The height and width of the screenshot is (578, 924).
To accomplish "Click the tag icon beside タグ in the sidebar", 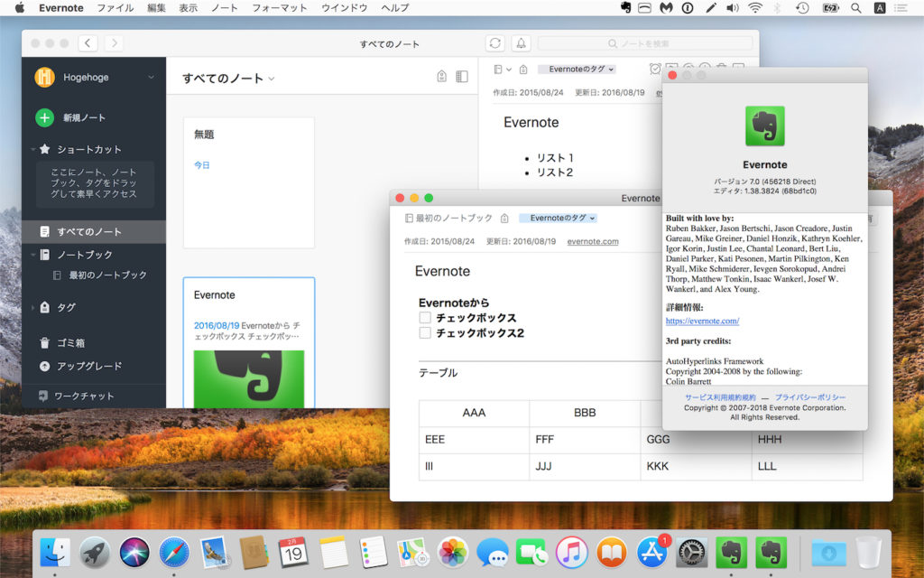I will pos(45,307).
